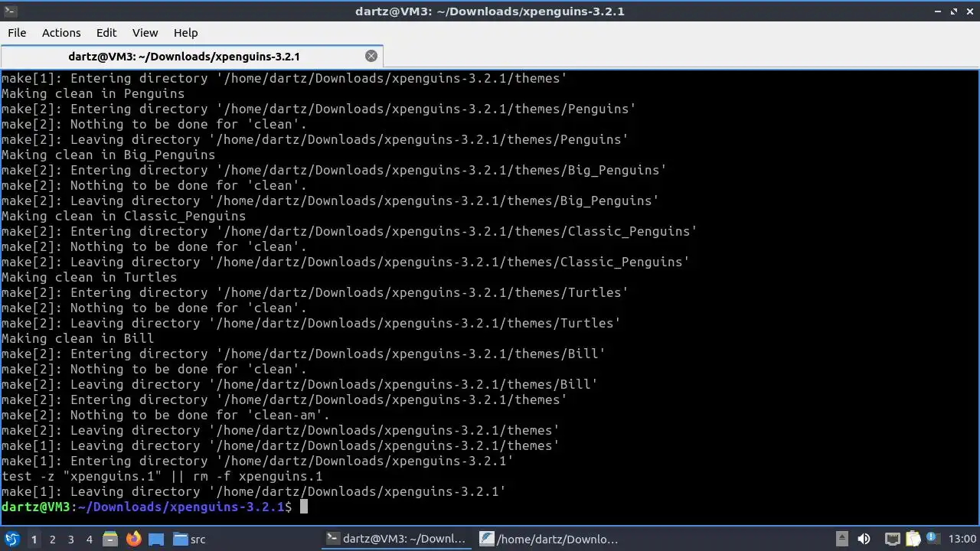Launch Firefox from the taskbar

pos(134,540)
